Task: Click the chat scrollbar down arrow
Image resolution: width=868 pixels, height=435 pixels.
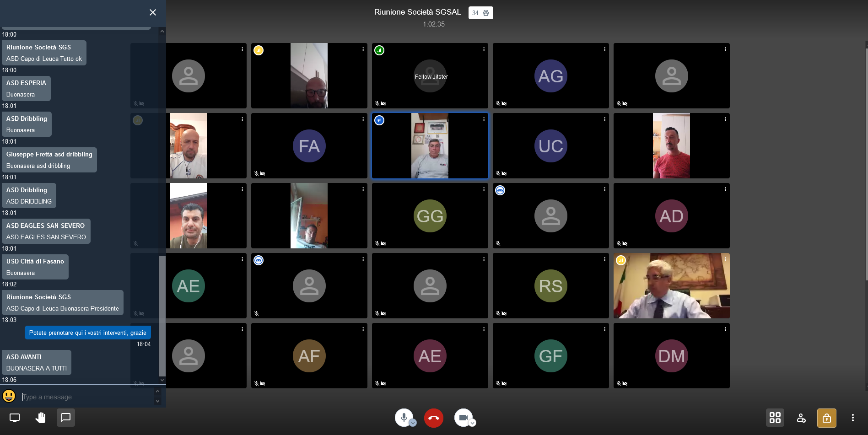Action: [162, 380]
